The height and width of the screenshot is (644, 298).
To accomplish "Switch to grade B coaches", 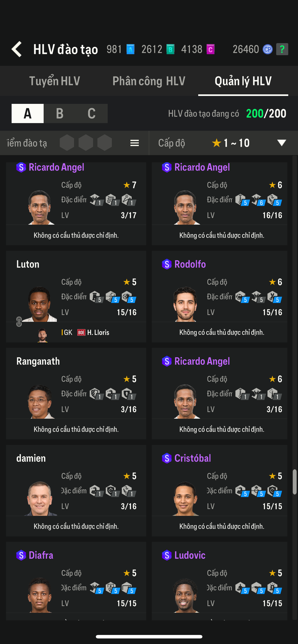I will (60, 114).
